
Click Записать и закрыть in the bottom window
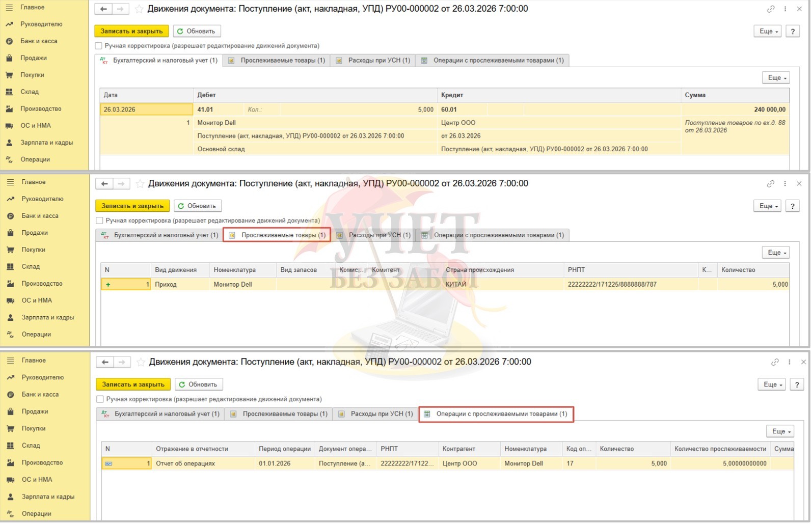pyautogui.click(x=133, y=385)
